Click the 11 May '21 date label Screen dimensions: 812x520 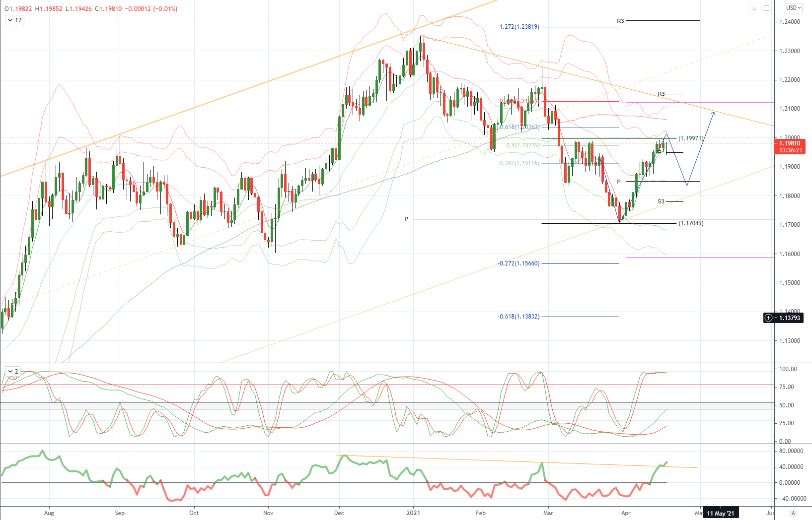[720, 513]
